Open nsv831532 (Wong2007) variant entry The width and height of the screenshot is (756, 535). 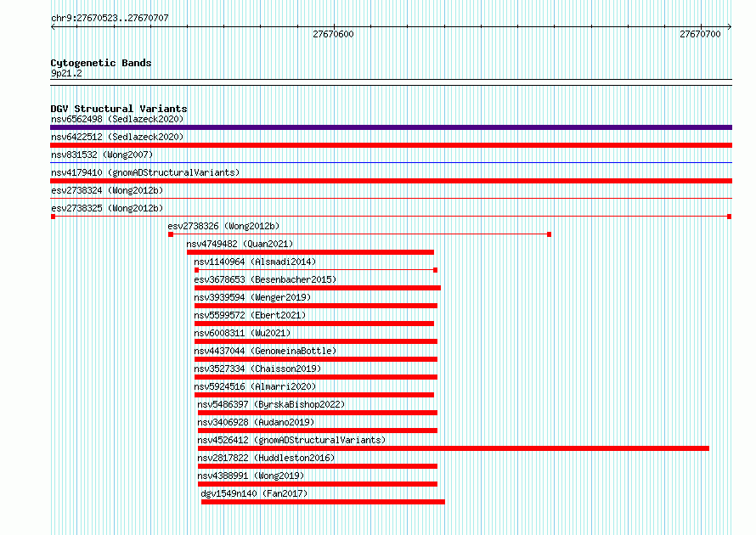point(102,155)
